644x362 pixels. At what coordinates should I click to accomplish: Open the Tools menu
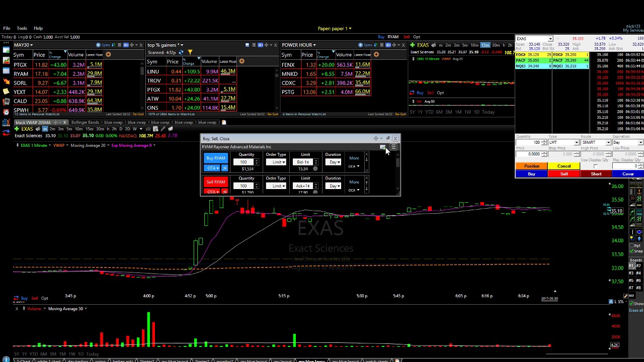click(22, 28)
